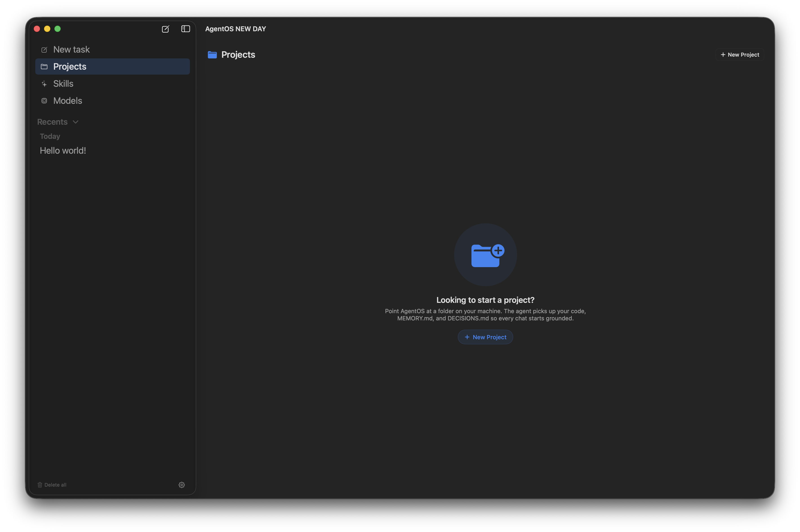Click the Looking to start a project? heading

[x=485, y=300]
